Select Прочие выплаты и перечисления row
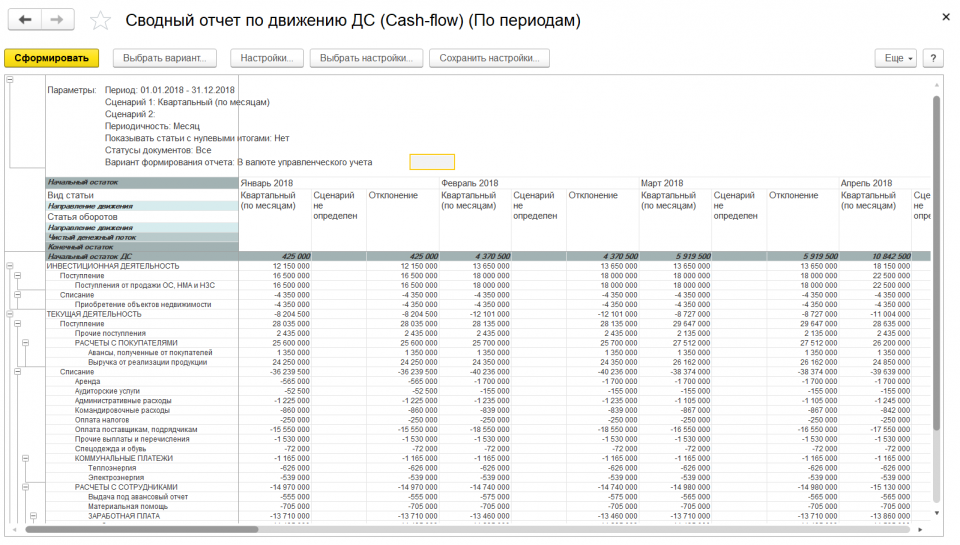Image resolution: width=960 pixels, height=545 pixels. pyautogui.click(x=132, y=439)
